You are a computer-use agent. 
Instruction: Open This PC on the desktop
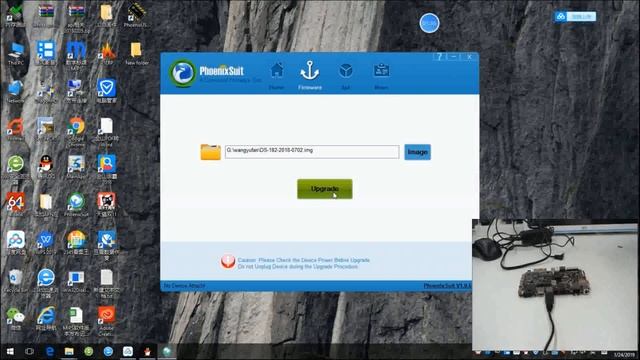(16, 54)
